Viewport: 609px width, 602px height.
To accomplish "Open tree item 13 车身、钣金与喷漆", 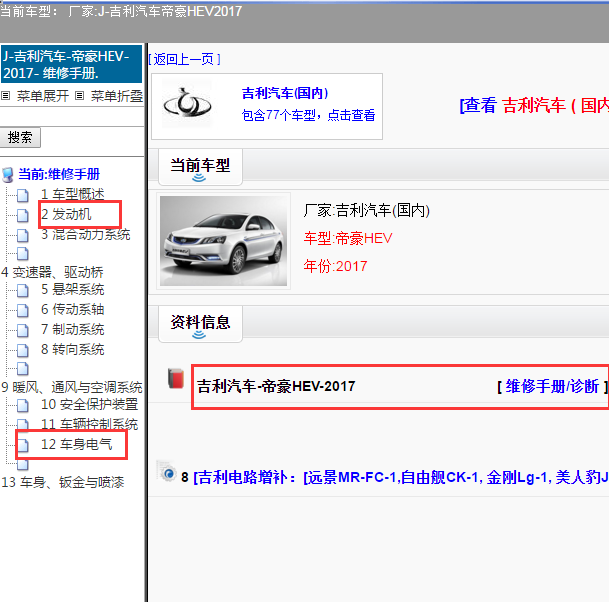I will [x=63, y=482].
